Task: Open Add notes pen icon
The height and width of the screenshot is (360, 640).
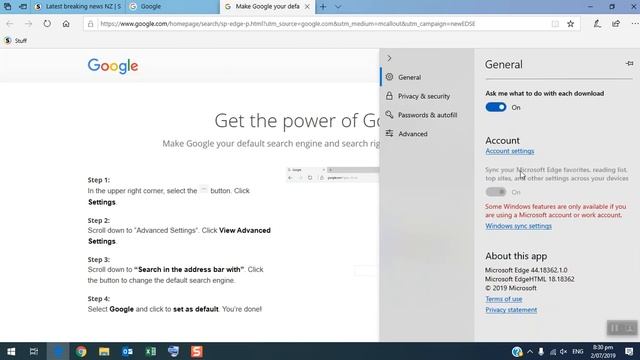Action: [597, 24]
